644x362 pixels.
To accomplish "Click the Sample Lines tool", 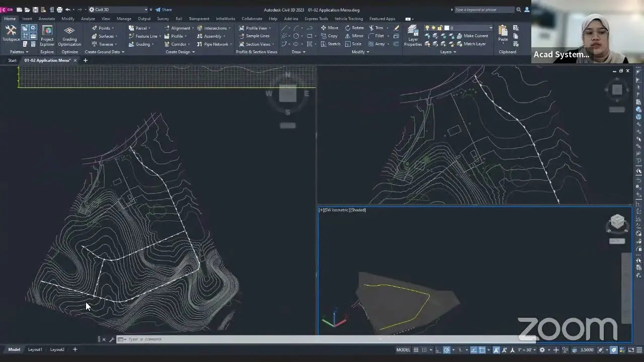I will 254,36.
